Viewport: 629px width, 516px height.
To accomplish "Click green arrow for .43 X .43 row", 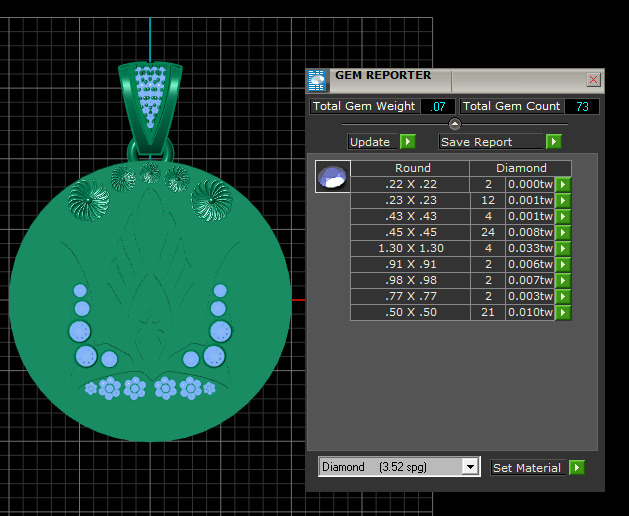I will coord(563,217).
